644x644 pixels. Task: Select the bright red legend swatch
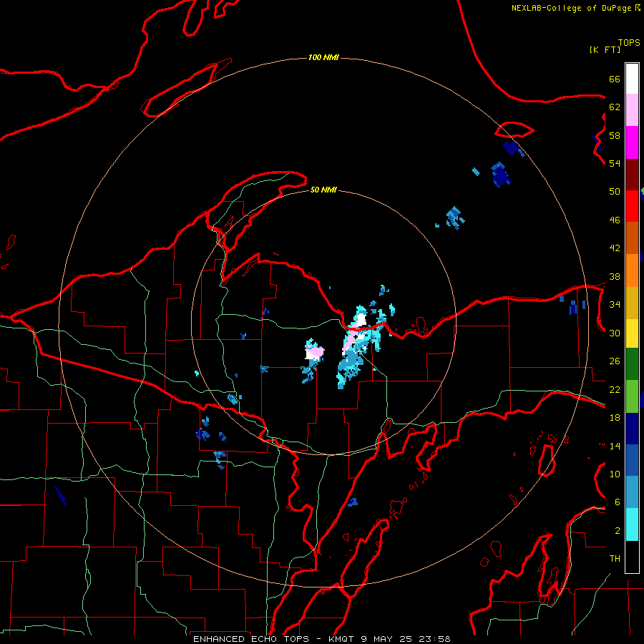tap(632, 206)
